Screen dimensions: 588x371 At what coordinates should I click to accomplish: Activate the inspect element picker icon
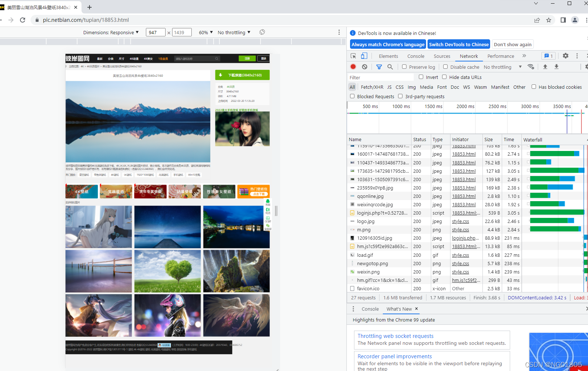click(x=353, y=56)
